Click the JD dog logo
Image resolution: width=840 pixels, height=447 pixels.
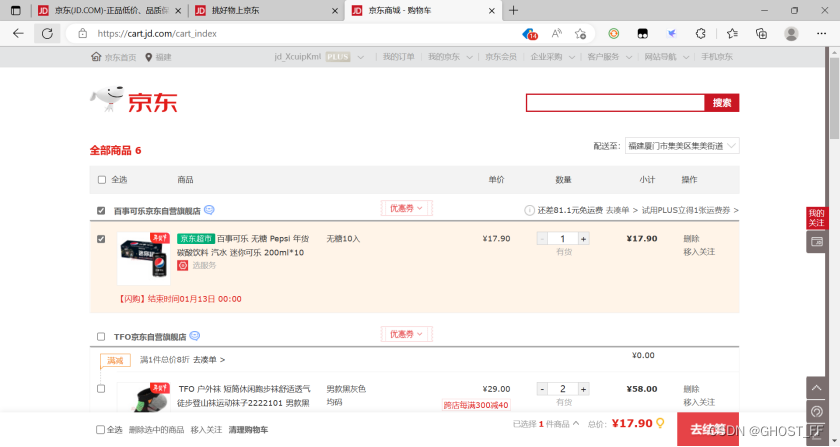tap(107, 99)
